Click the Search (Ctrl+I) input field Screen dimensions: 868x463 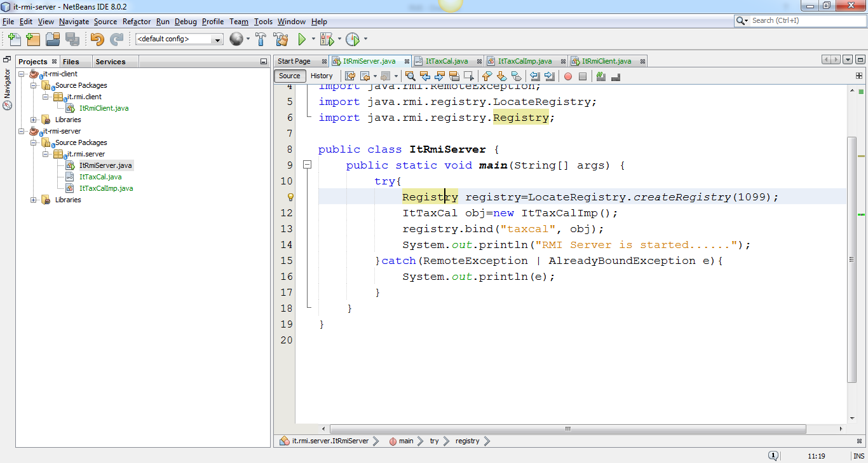point(806,21)
